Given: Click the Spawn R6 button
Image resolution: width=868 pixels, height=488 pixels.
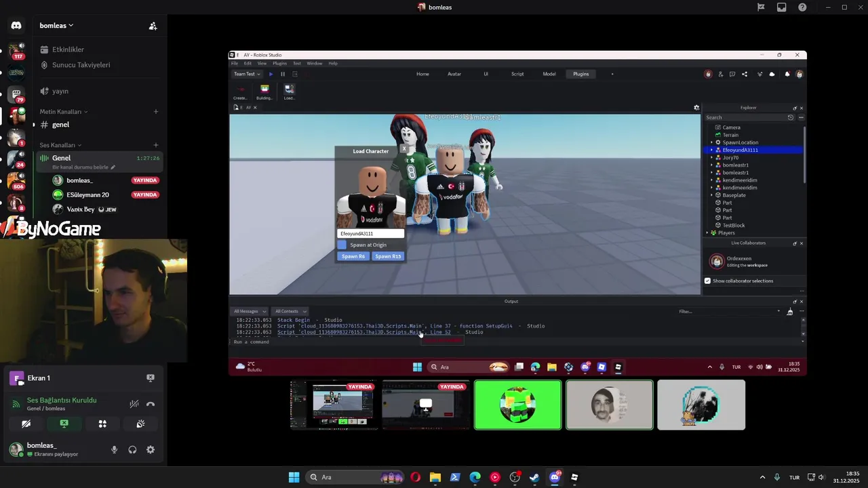Looking at the screenshot, I should click(353, 256).
